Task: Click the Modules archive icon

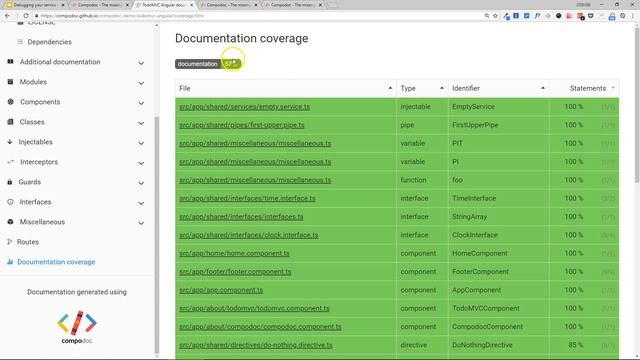Action: [x=10, y=82]
